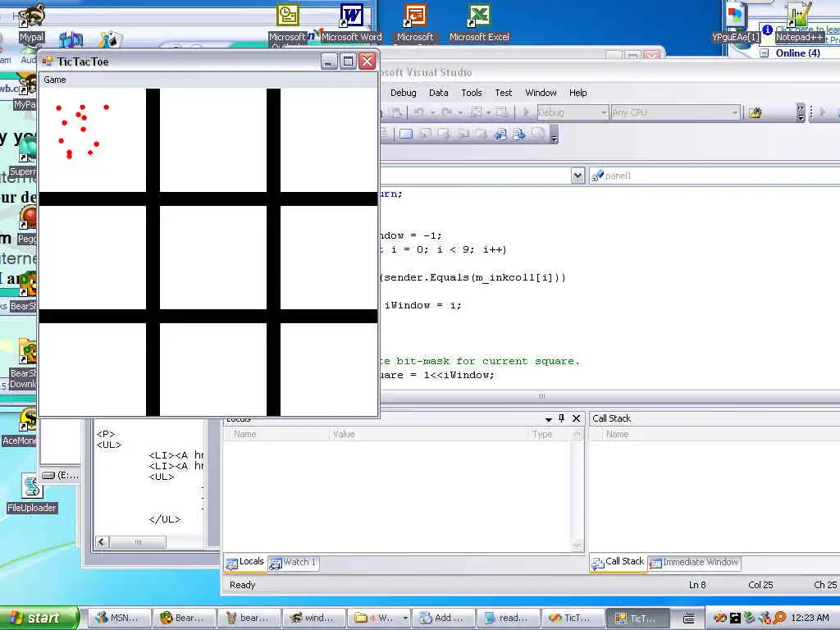
Task: Open the Test menu in Visual Studio
Action: 503,93
